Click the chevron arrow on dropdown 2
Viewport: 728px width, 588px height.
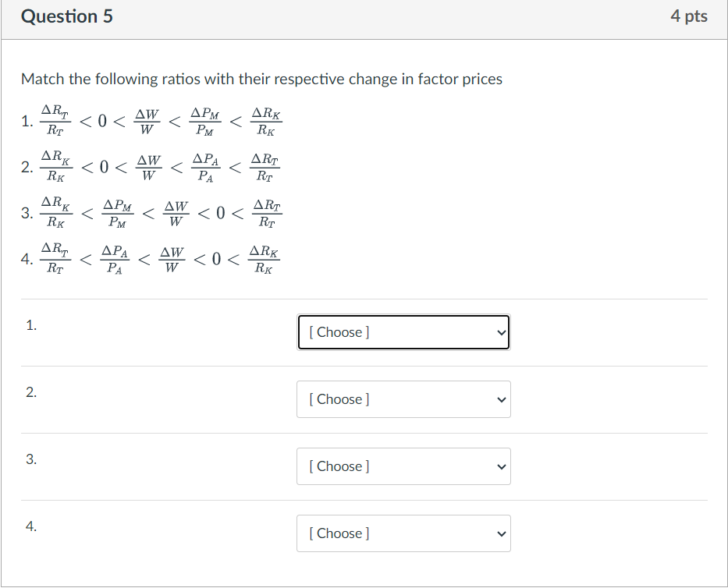501,399
